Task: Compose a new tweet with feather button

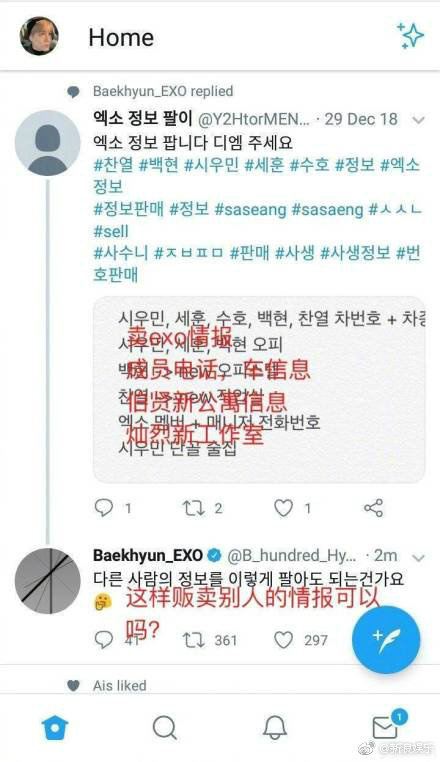Action: tap(386, 640)
